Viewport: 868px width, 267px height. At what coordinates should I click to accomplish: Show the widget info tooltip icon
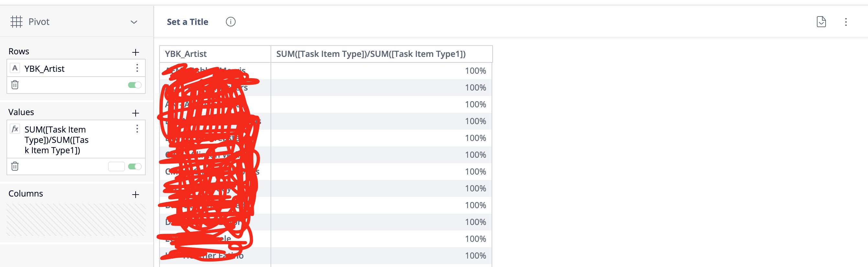230,22
